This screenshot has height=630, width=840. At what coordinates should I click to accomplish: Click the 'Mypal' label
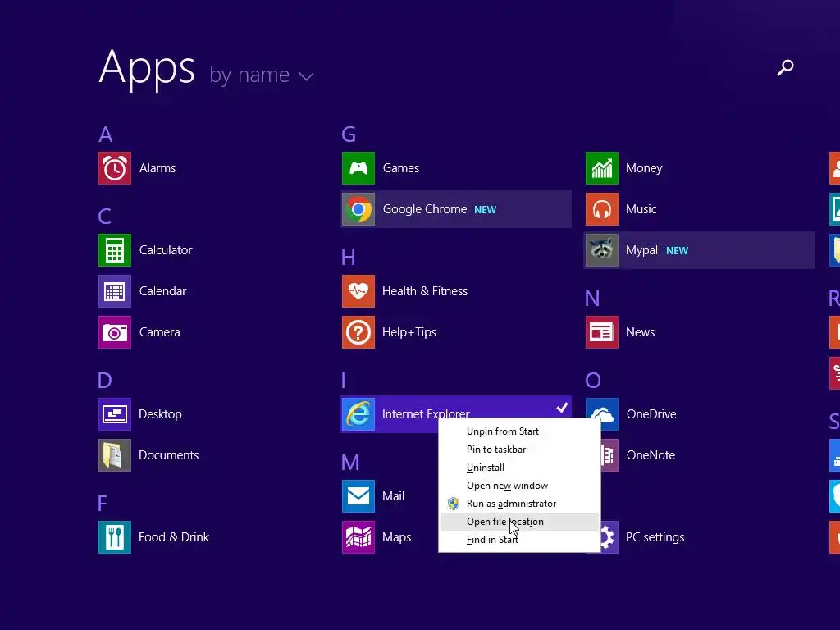click(x=641, y=250)
